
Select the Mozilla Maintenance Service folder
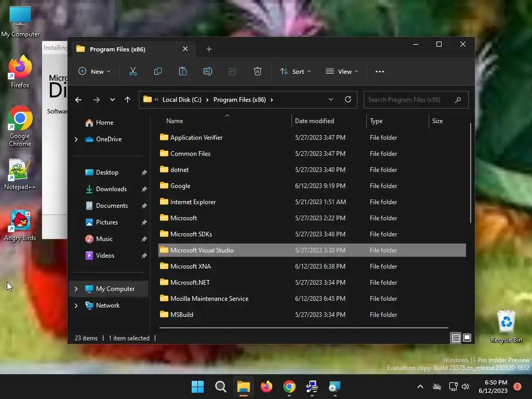[x=312, y=299]
